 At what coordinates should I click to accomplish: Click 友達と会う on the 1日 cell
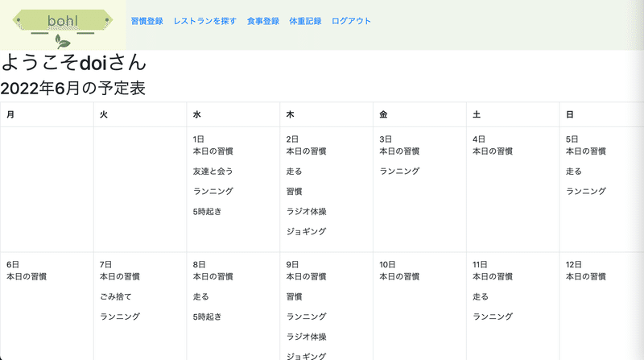coord(213,172)
